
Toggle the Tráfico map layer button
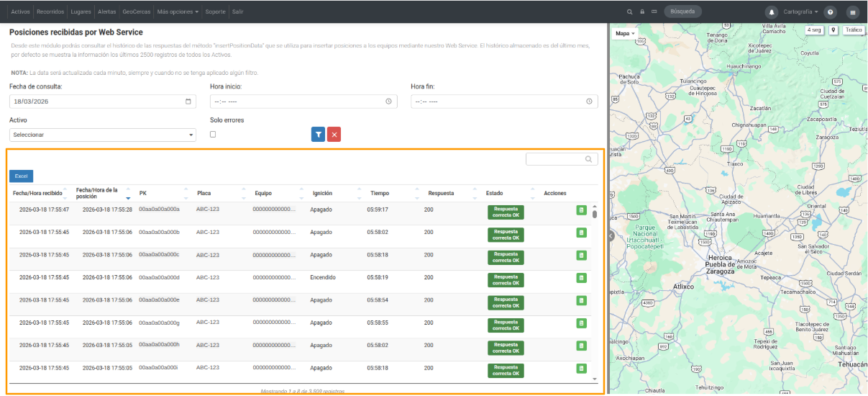coord(854,30)
